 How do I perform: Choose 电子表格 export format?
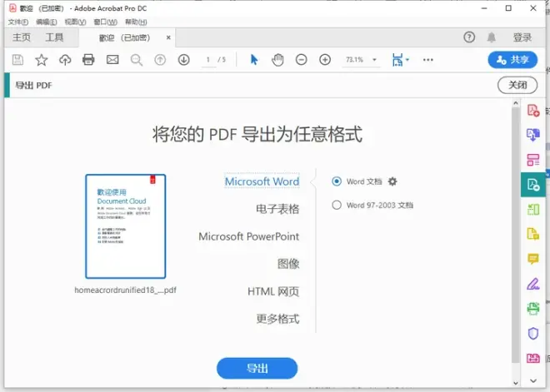[277, 209]
